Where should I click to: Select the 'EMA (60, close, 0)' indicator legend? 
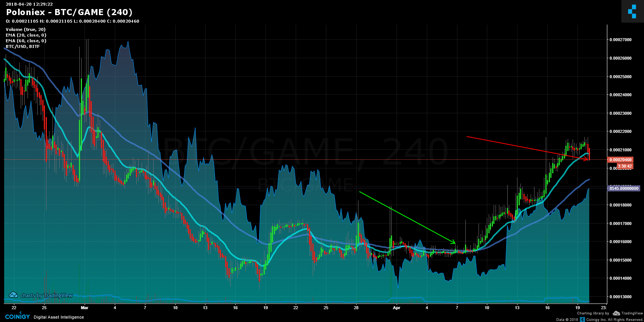[x=26, y=41]
